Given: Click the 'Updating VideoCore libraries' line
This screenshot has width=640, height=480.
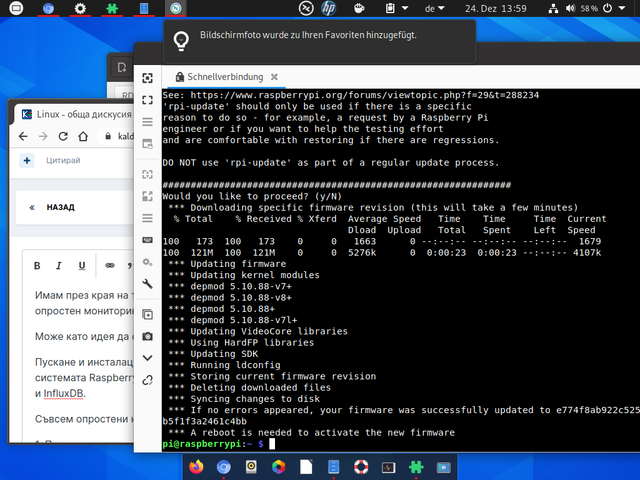Looking at the screenshot, I should [x=258, y=331].
